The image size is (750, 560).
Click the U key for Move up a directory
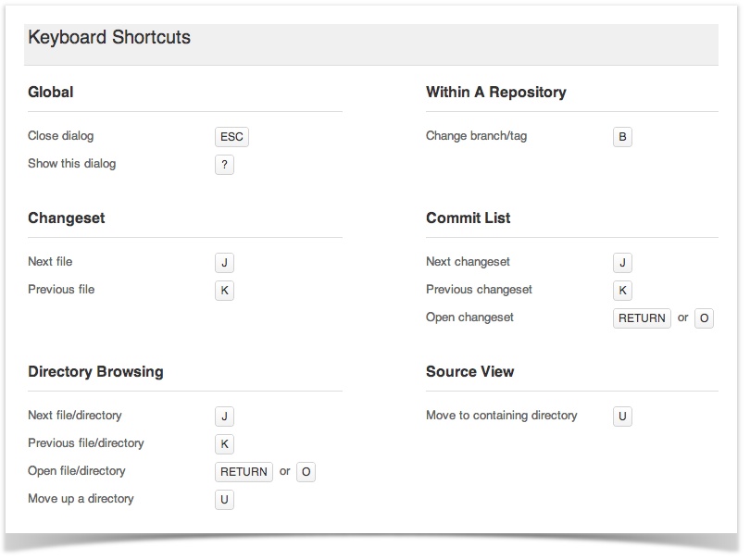click(x=224, y=499)
